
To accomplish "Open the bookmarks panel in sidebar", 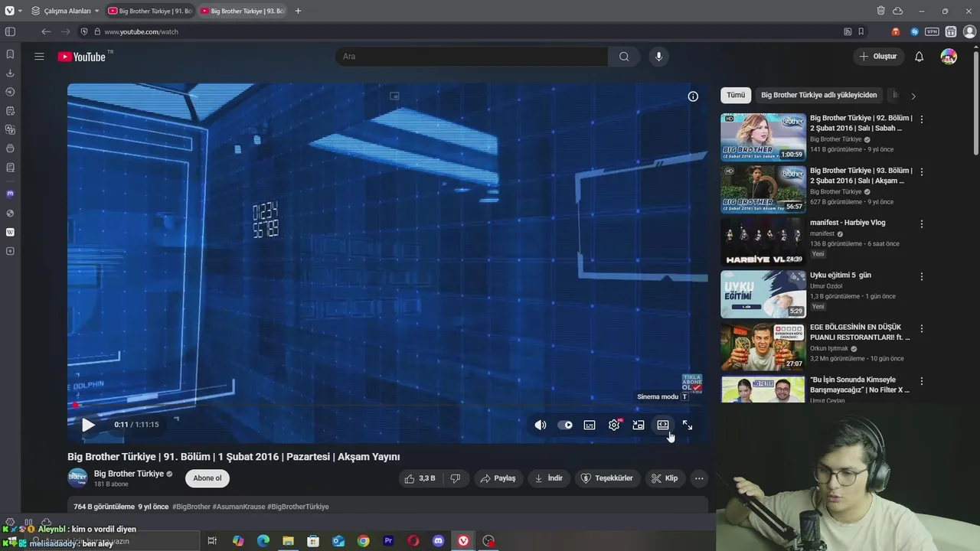I will coord(10,54).
